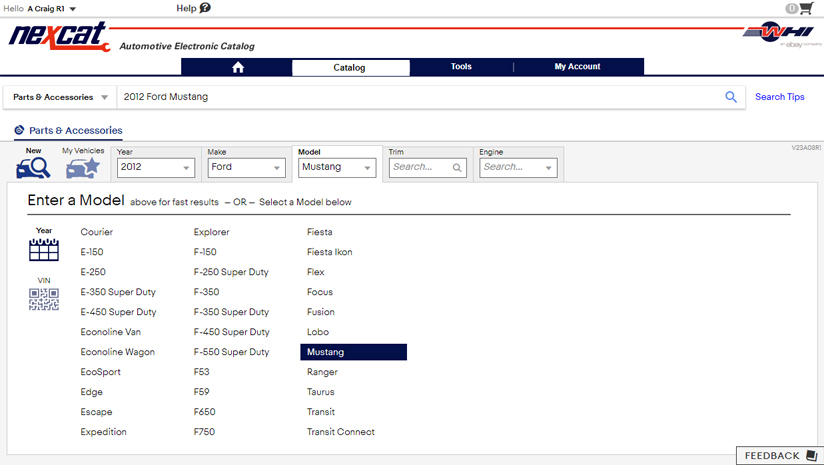Switch to the Catalog tab
824x465 pixels.
(x=349, y=67)
